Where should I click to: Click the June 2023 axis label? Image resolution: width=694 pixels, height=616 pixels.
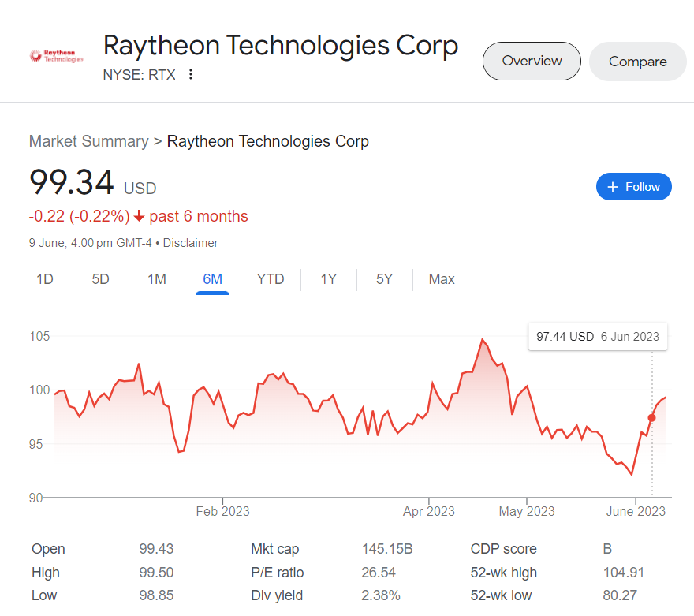click(x=636, y=512)
